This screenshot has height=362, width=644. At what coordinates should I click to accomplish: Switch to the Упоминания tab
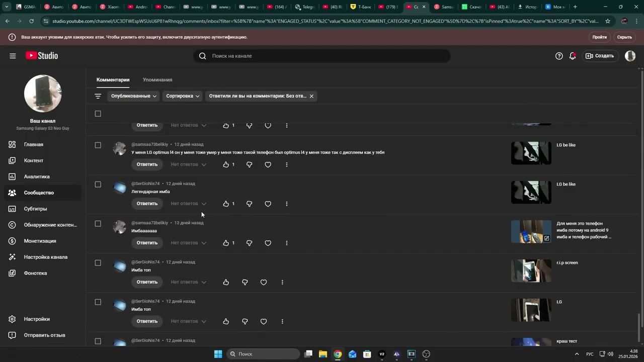click(157, 80)
